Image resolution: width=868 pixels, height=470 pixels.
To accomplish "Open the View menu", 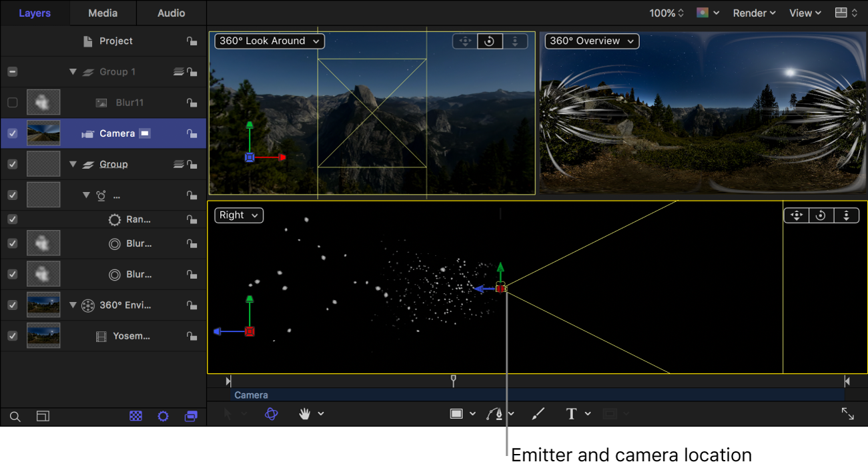I will pos(804,12).
